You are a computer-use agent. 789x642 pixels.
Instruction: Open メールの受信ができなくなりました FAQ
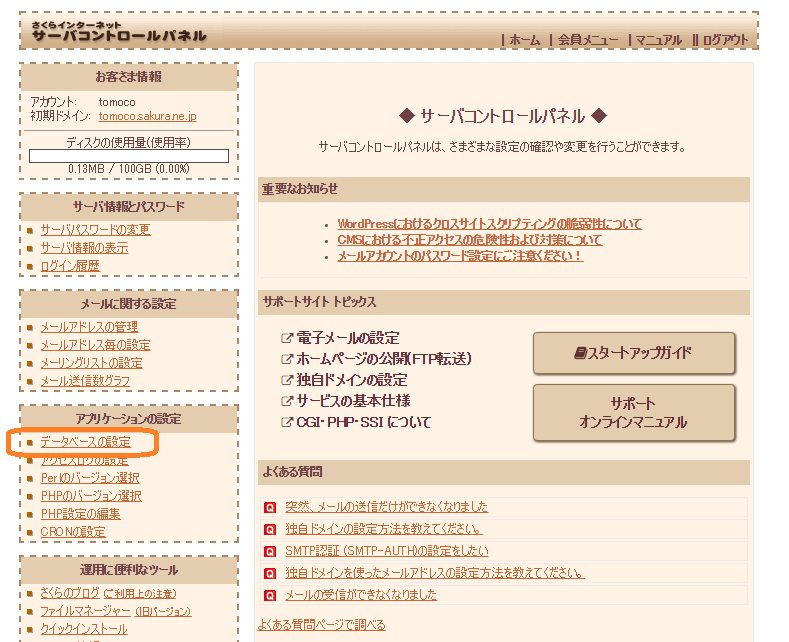pos(361,595)
